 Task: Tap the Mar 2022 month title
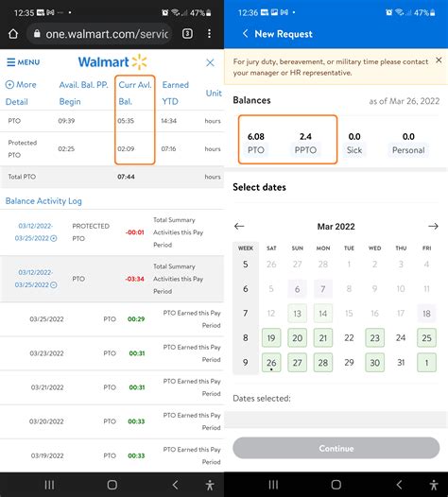[x=336, y=227]
